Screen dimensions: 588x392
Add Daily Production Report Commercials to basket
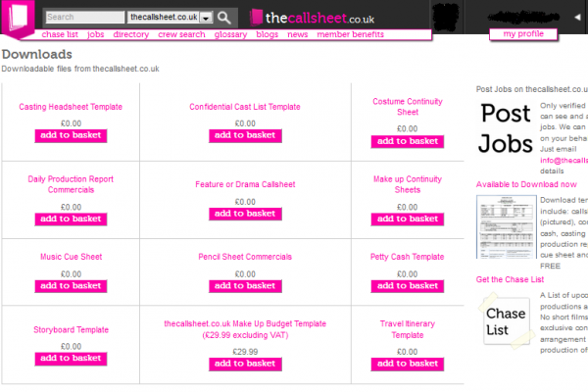point(71,220)
